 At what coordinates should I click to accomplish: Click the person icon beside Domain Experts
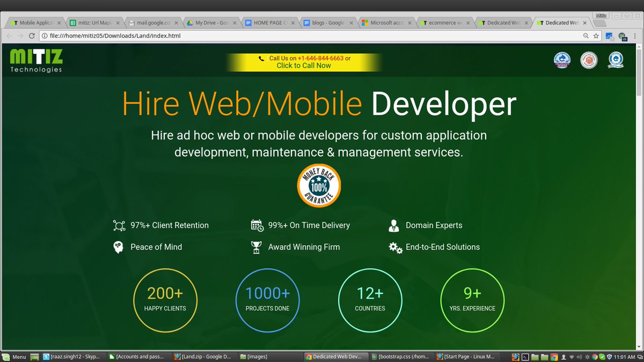(x=394, y=225)
